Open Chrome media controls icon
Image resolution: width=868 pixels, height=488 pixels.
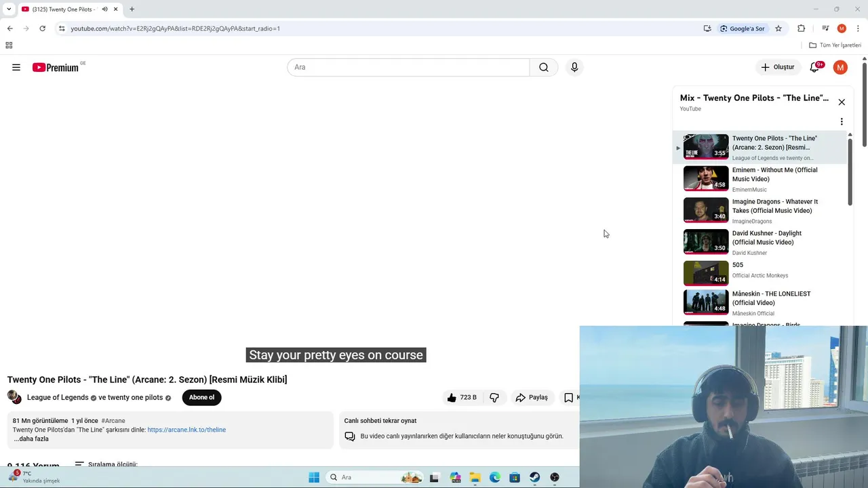pos(825,28)
